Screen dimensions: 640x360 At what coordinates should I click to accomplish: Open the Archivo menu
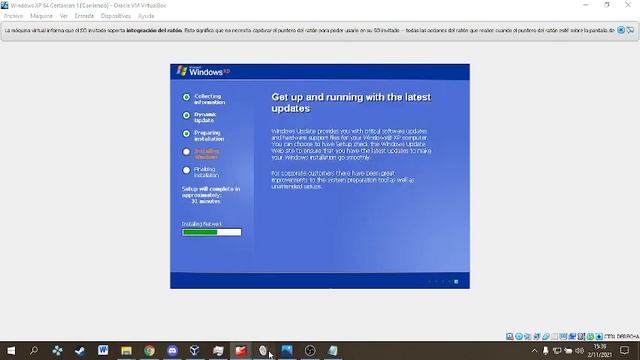click(13, 16)
